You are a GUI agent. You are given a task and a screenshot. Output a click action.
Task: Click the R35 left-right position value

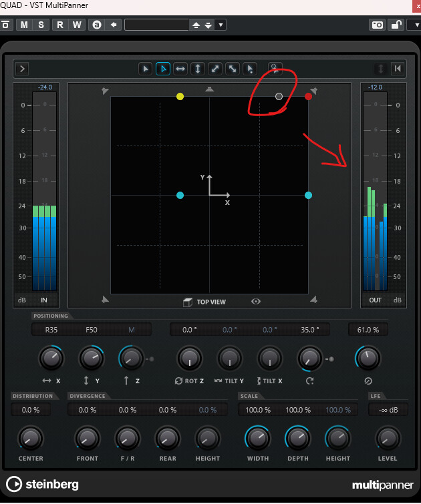(51, 330)
